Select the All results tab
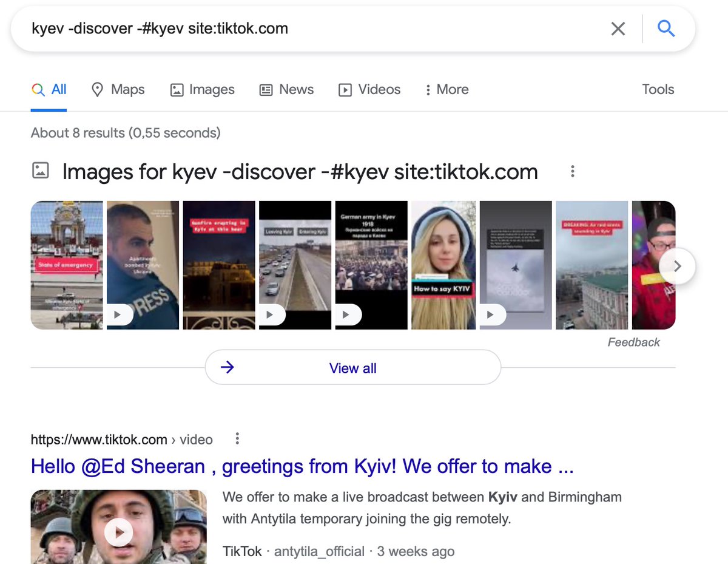This screenshot has height=564, width=728. click(x=49, y=90)
